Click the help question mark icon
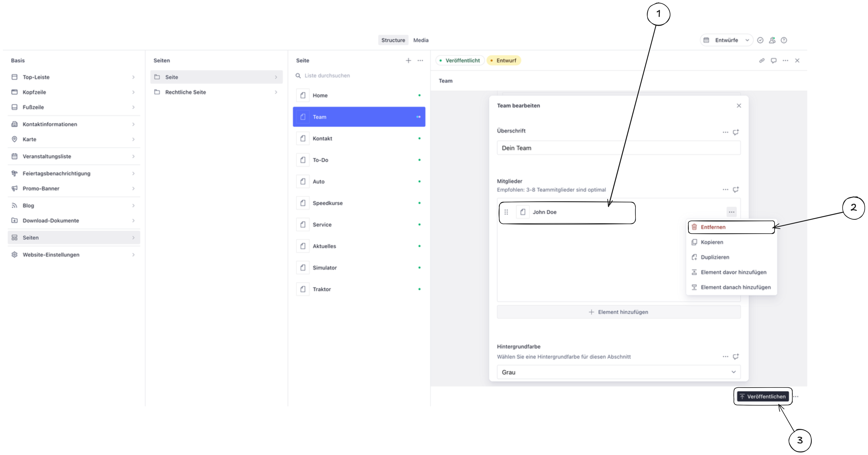Screen dimensions: 868x455 point(784,40)
